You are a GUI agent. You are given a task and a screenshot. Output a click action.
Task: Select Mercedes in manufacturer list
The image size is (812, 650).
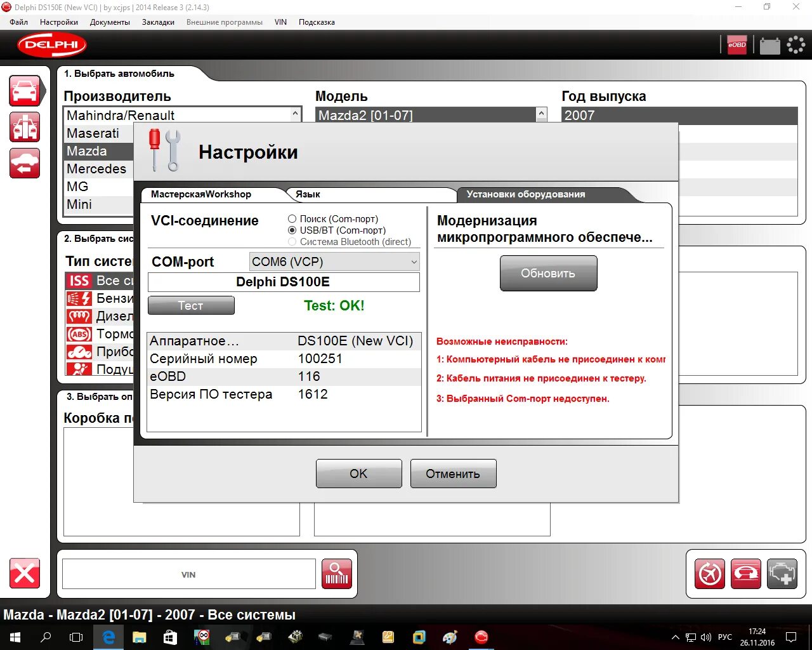[100, 169]
